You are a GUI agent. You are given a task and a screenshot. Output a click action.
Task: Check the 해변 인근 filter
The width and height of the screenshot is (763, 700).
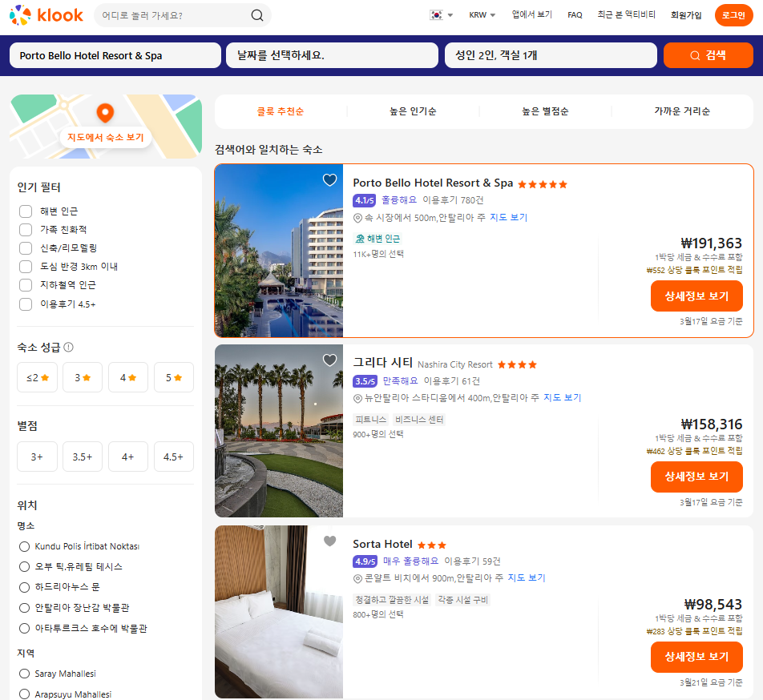(26, 211)
